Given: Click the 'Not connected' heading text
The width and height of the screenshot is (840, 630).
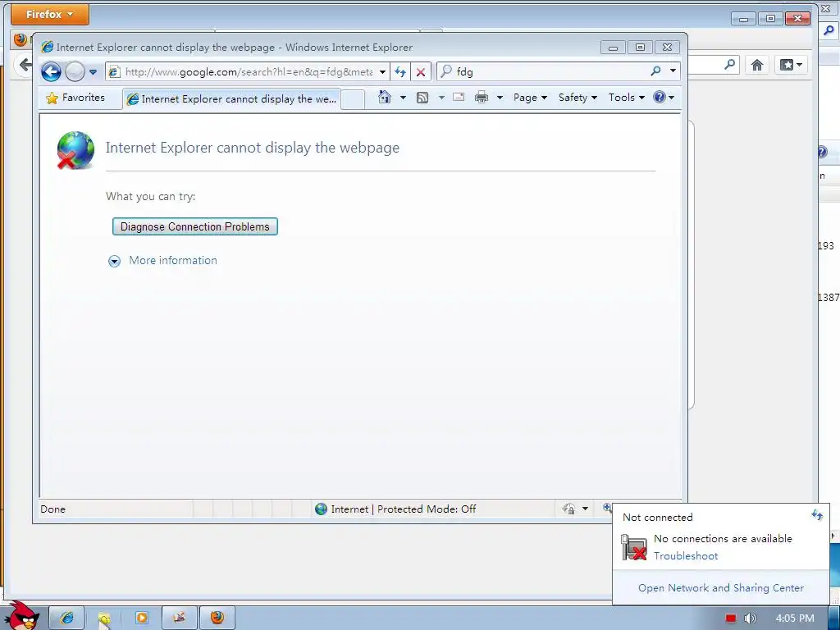Looking at the screenshot, I should tap(657, 518).
